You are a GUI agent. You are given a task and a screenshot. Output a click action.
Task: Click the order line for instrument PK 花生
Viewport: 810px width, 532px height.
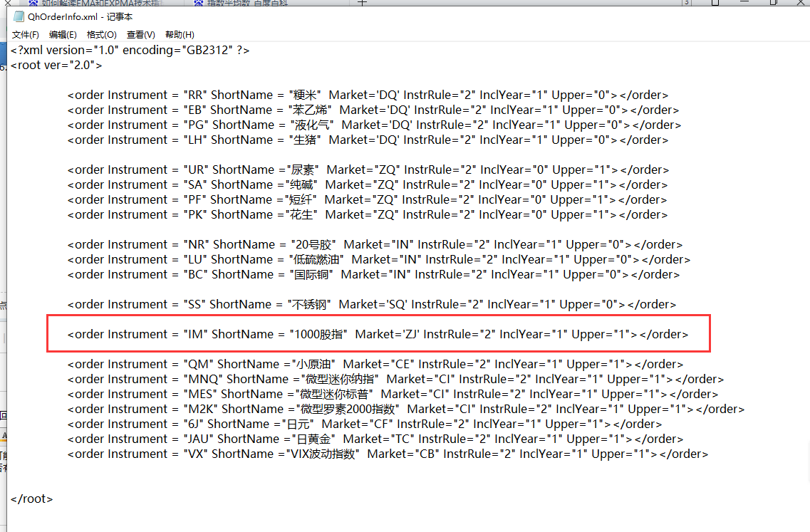click(x=368, y=215)
